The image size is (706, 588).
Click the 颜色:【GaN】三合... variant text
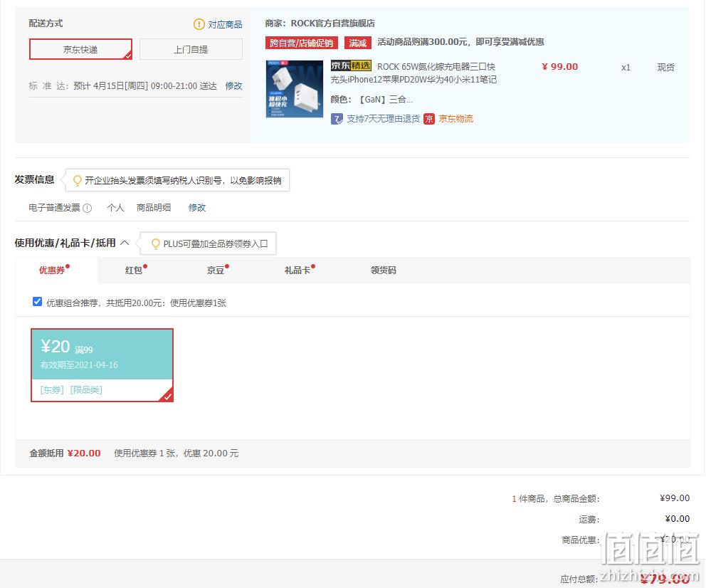pos(372,100)
